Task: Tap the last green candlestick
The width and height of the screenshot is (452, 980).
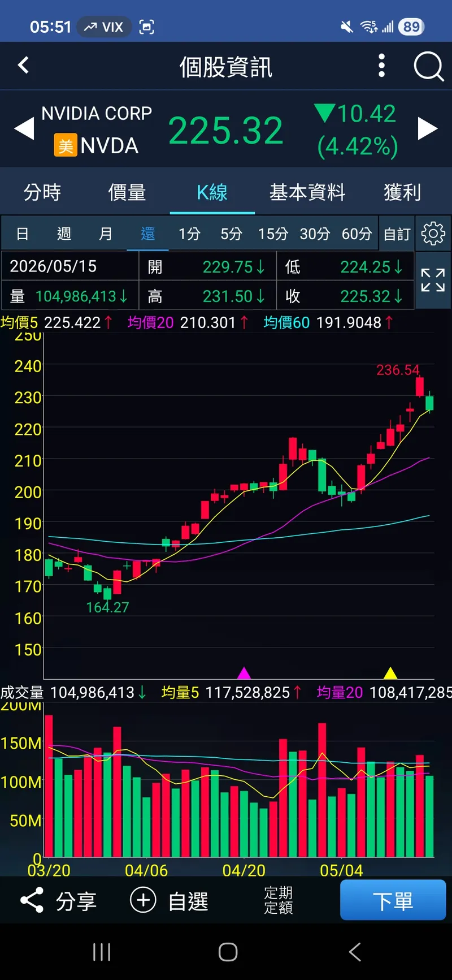Action: 429,403
